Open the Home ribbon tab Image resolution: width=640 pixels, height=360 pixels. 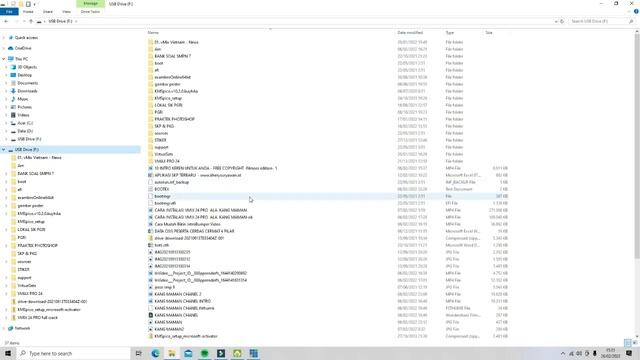coord(28,11)
